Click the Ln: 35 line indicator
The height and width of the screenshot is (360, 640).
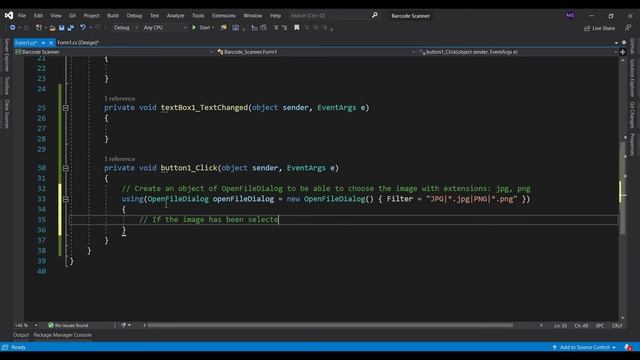[560, 326]
